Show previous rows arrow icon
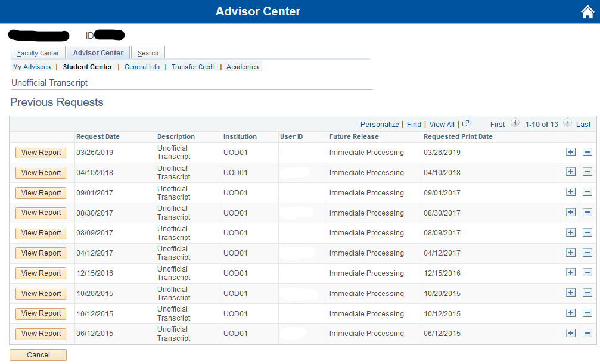This screenshot has width=600, height=364. point(515,123)
